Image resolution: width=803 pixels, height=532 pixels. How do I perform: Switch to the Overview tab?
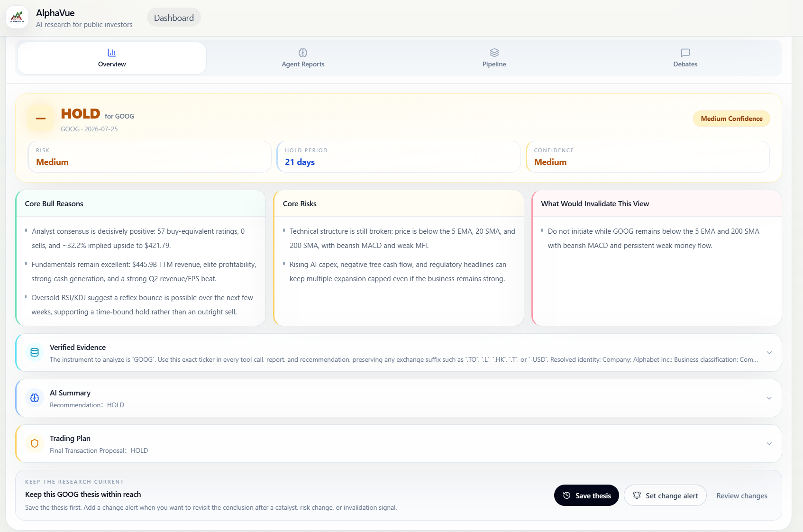[112, 58]
